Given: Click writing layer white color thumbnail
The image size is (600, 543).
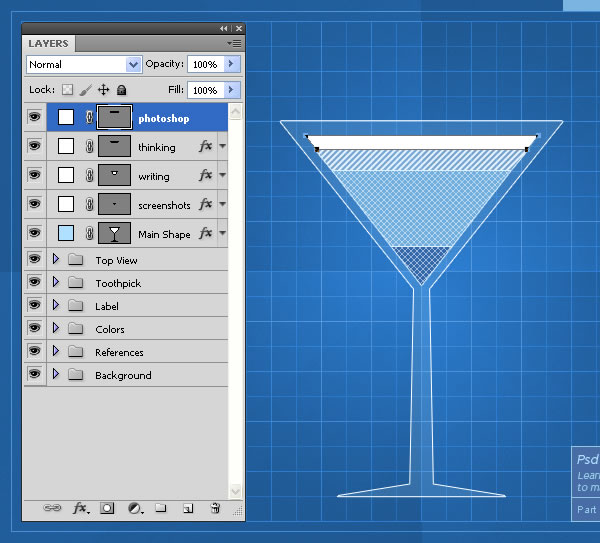Looking at the screenshot, I should [66, 175].
